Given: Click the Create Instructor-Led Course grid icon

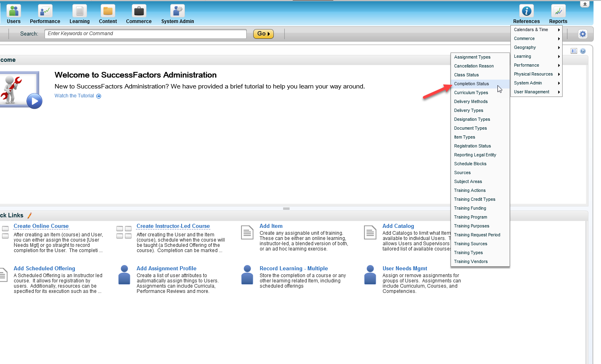Looking at the screenshot, I should 124,232.
